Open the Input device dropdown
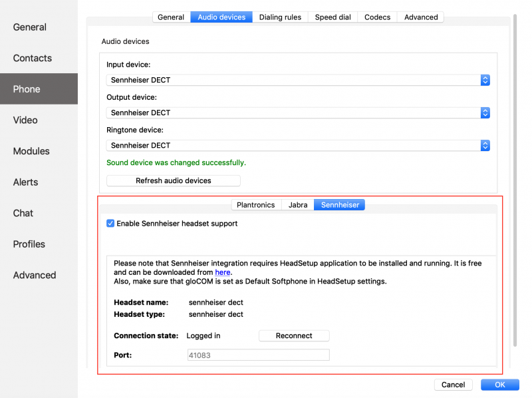The height and width of the screenshot is (398, 532). pos(298,80)
